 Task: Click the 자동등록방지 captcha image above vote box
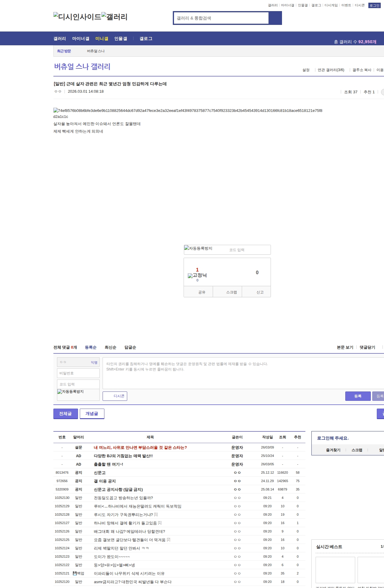pyautogui.click(x=198, y=248)
